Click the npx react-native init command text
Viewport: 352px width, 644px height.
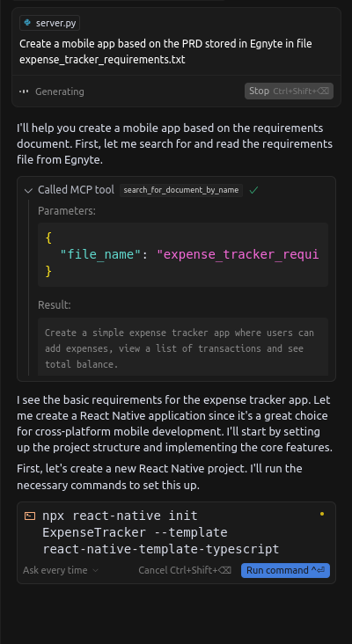pos(160,532)
